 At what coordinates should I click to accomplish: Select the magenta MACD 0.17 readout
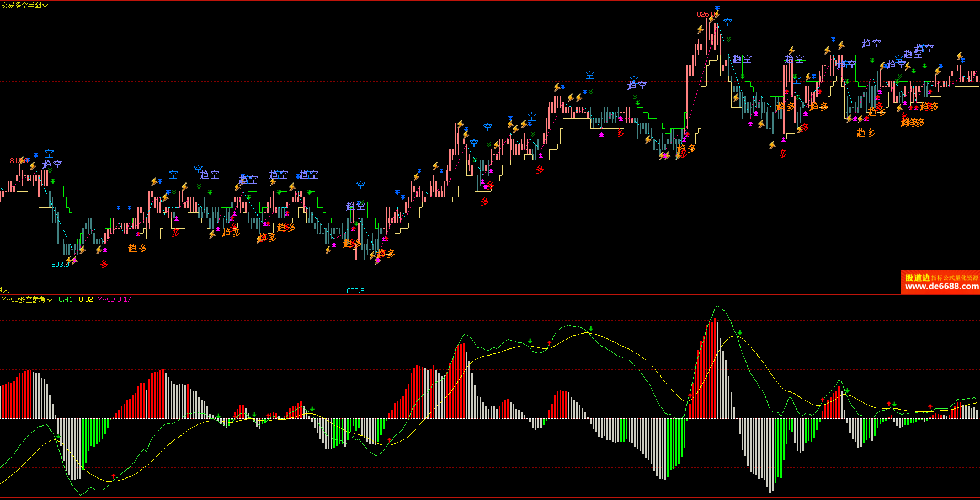(114, 299)
